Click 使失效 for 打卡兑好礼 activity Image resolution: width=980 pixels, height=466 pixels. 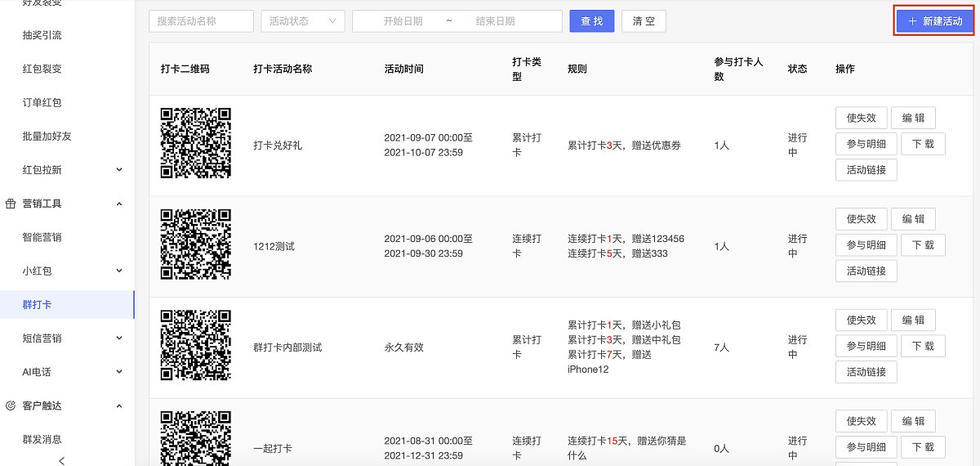[x=861, y=118]
